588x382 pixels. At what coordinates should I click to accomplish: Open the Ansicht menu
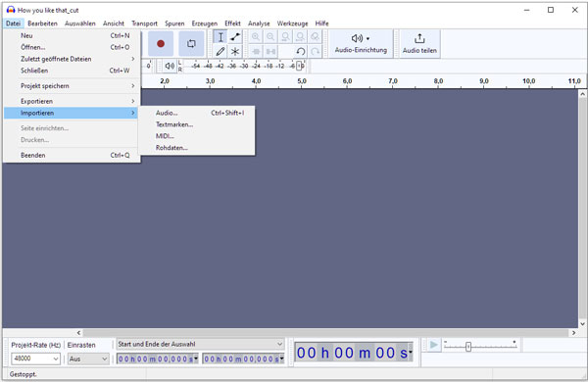(114, 24)
